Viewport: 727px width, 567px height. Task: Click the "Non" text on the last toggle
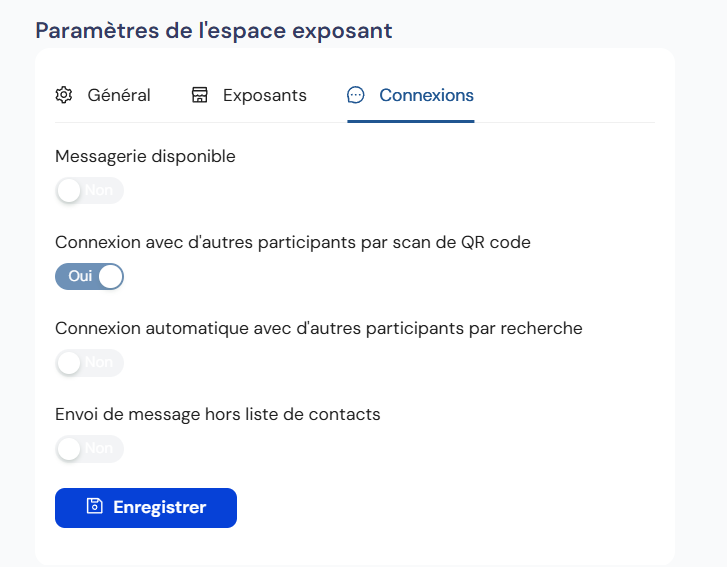(99, 449)
